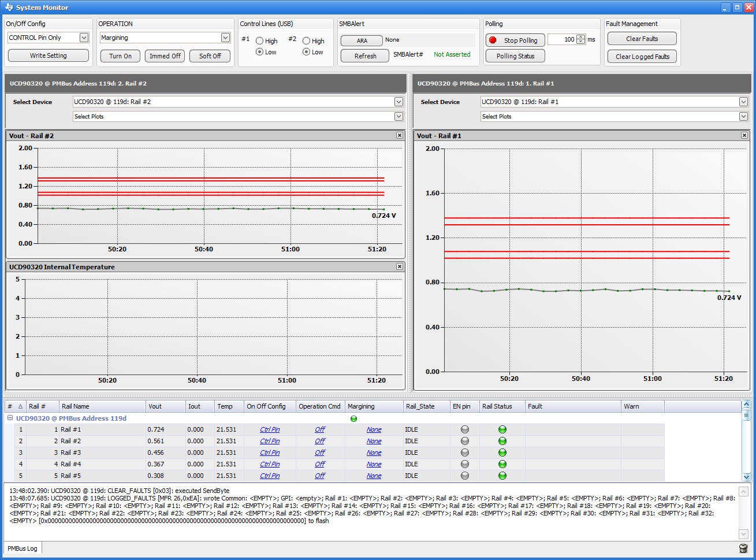Screen dimensions: 756x560
Task: Click the SMBAlert Refresh button
Action: click(x=365, y=56)
